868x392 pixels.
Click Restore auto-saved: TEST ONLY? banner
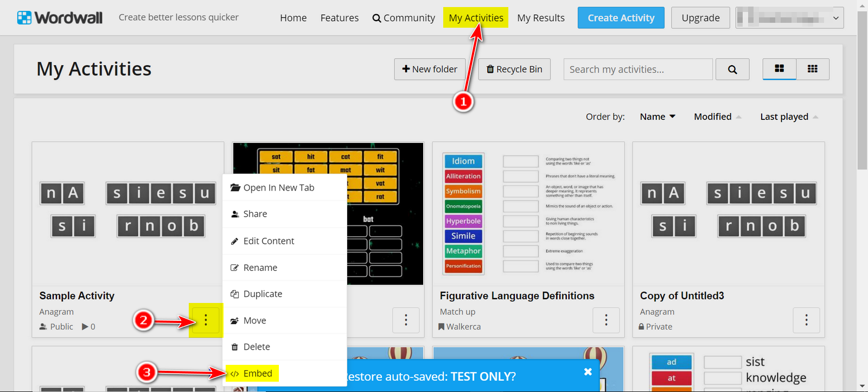point(431,376)
